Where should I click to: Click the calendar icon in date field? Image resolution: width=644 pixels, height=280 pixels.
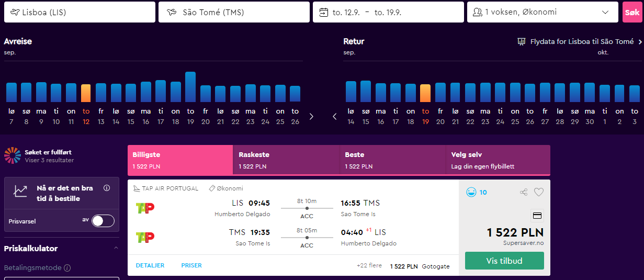[323, 12]
